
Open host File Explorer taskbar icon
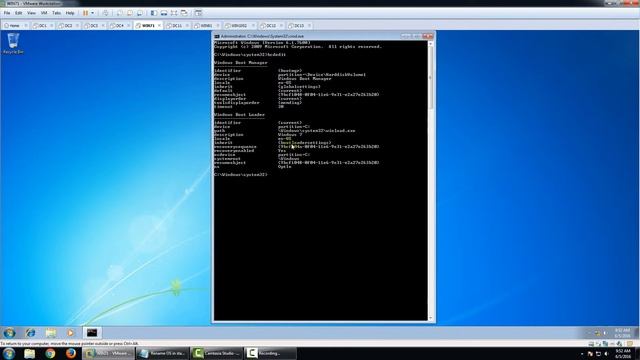(29, 353)
